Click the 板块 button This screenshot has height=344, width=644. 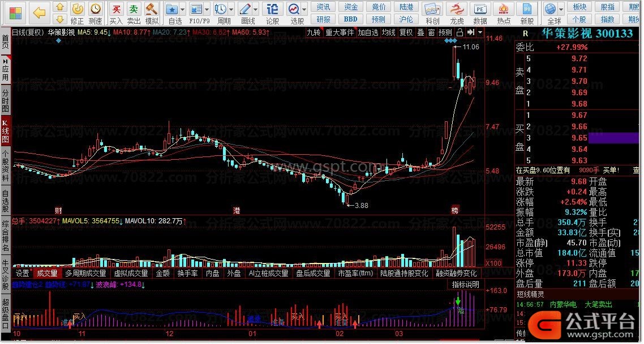579,7
